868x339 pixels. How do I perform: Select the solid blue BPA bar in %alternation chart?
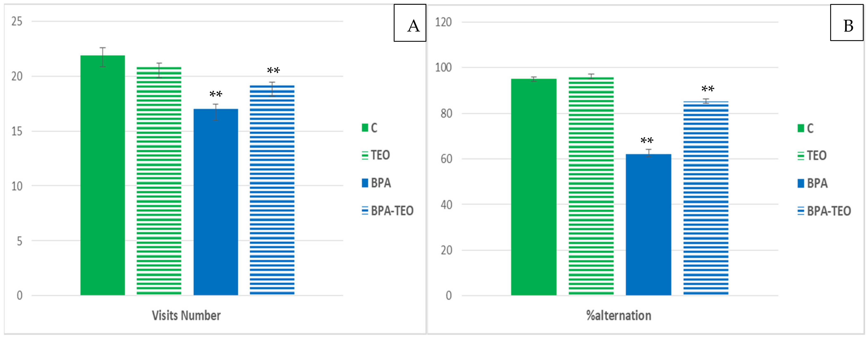(x=648, y=225)
